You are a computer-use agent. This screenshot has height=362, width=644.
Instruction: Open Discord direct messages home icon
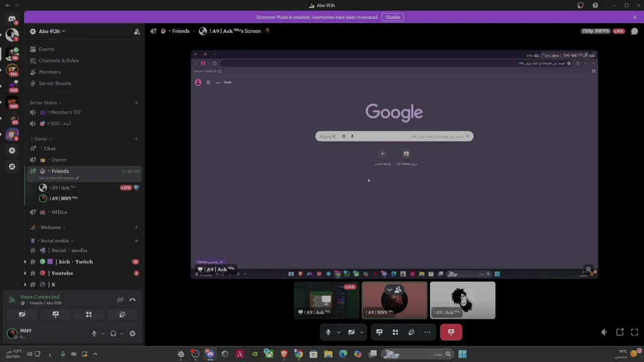coord(12,19)
